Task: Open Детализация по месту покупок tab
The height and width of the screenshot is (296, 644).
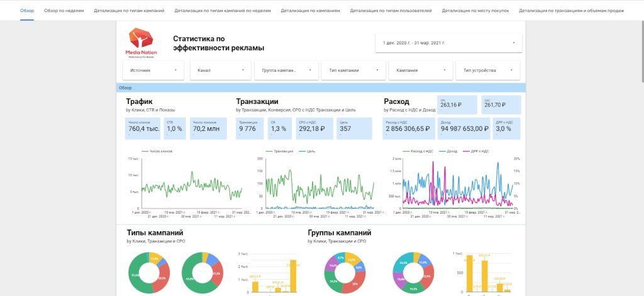Action: [x=475, y=11]
